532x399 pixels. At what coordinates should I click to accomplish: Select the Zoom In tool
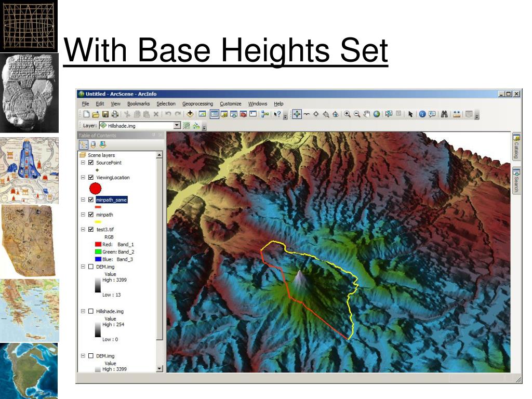(347, 114)
